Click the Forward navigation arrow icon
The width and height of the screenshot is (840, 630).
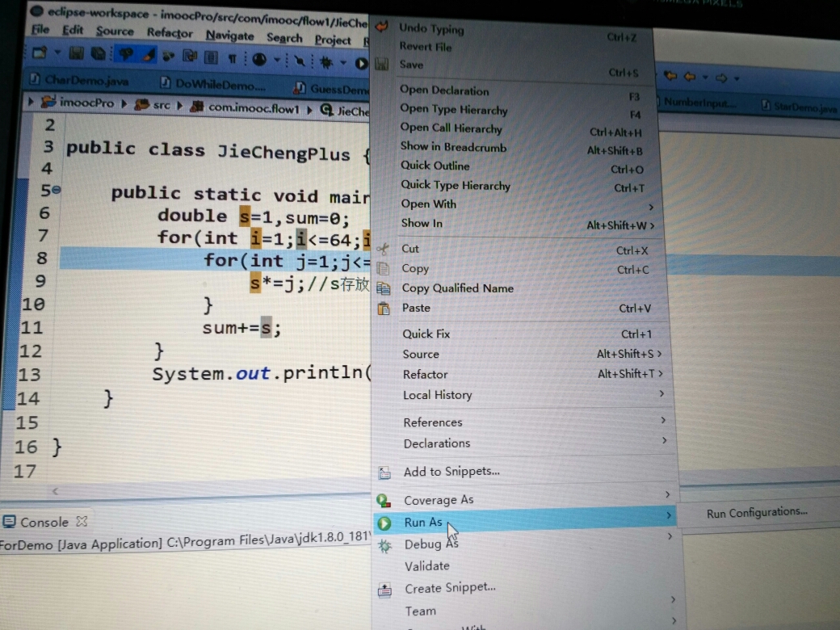[721, 78]
